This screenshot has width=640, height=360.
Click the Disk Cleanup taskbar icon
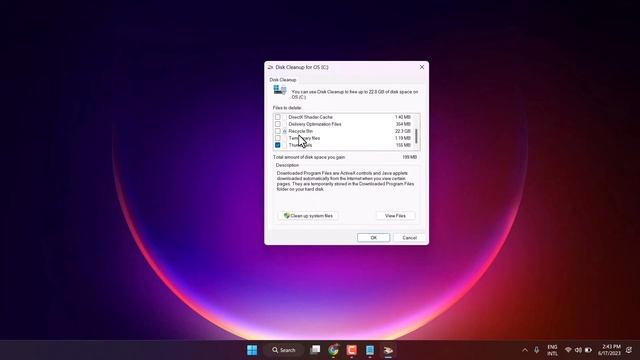point(388,350)
